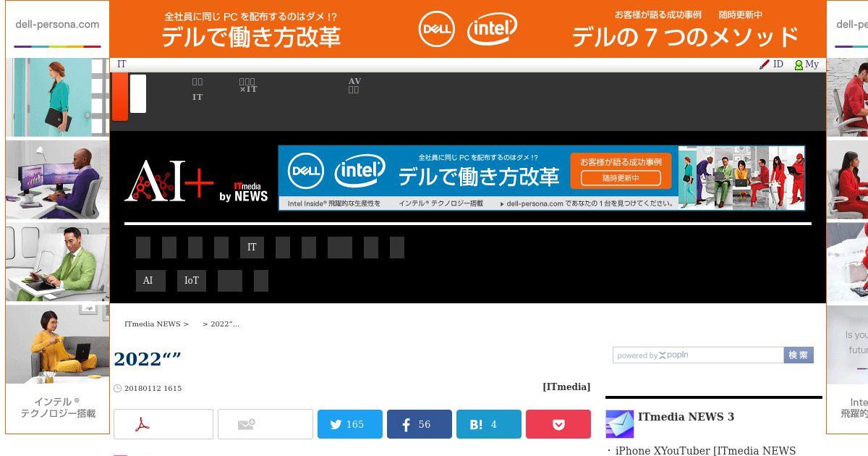868x456 pixels.
Task: Click the Dell Intel banner in header
Action: 542,178
